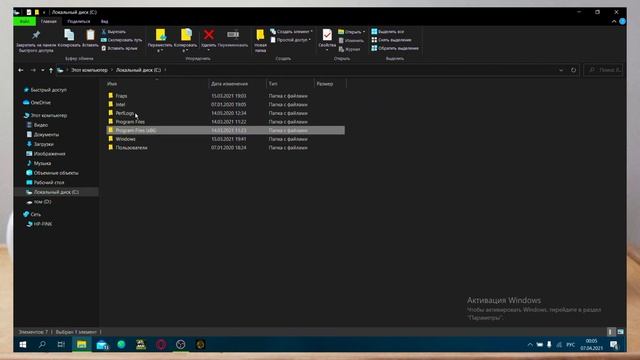
Task: Collapse the ribbon with the chevron
Action: (614, 21)
